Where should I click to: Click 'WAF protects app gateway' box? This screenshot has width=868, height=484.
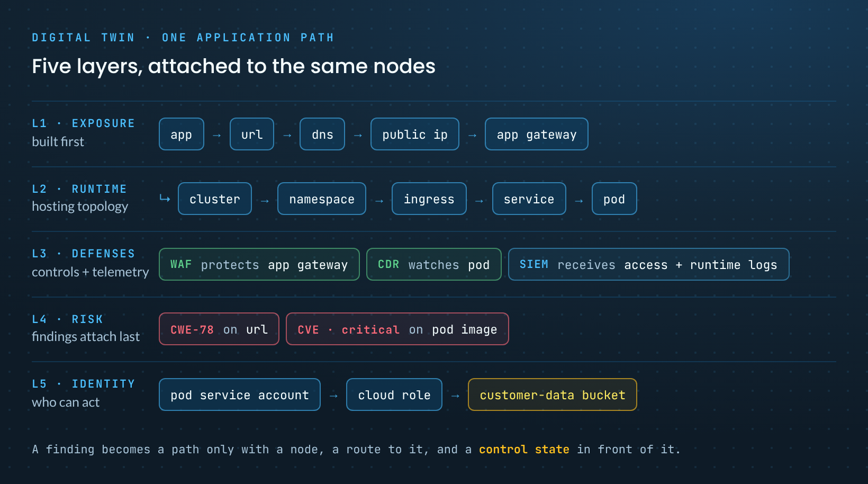coord(259,264)
